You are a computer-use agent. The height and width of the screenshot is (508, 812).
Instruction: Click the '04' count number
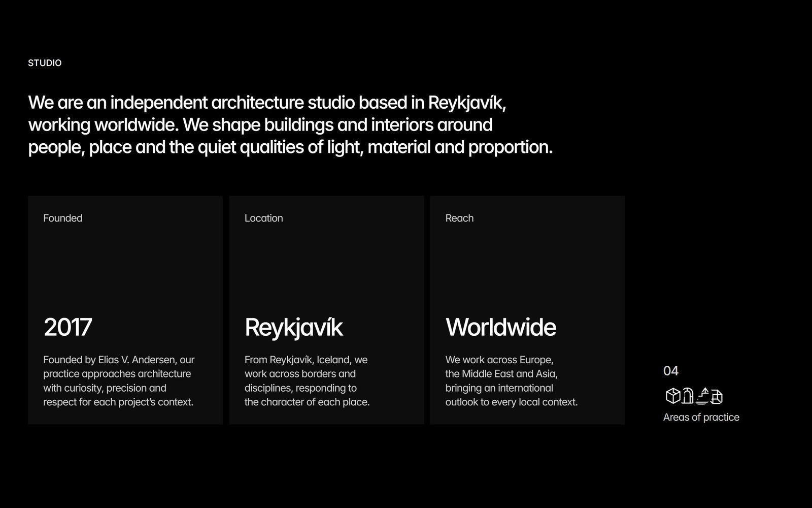coord(670,371)
